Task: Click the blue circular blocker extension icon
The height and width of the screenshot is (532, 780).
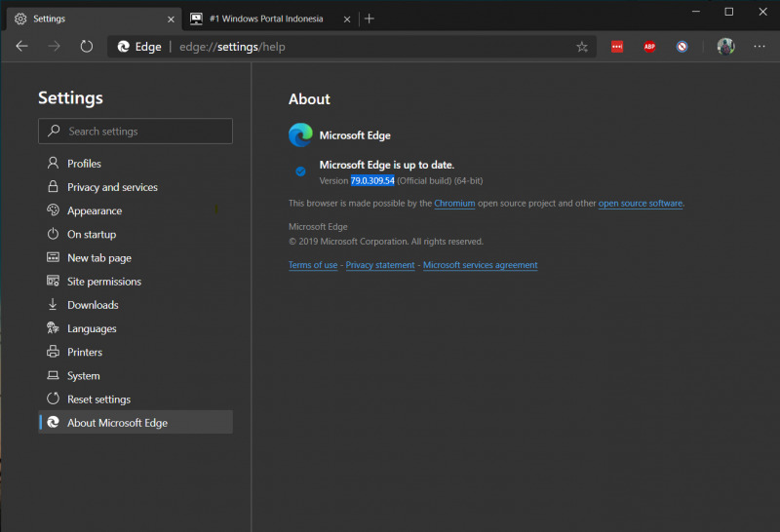Action: click(x=682, y=47)
